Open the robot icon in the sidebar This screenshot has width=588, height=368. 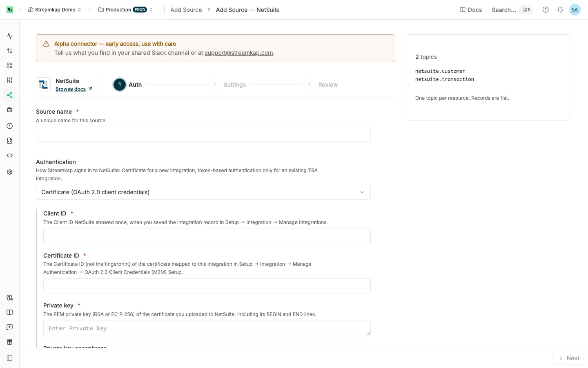point(10,110)
